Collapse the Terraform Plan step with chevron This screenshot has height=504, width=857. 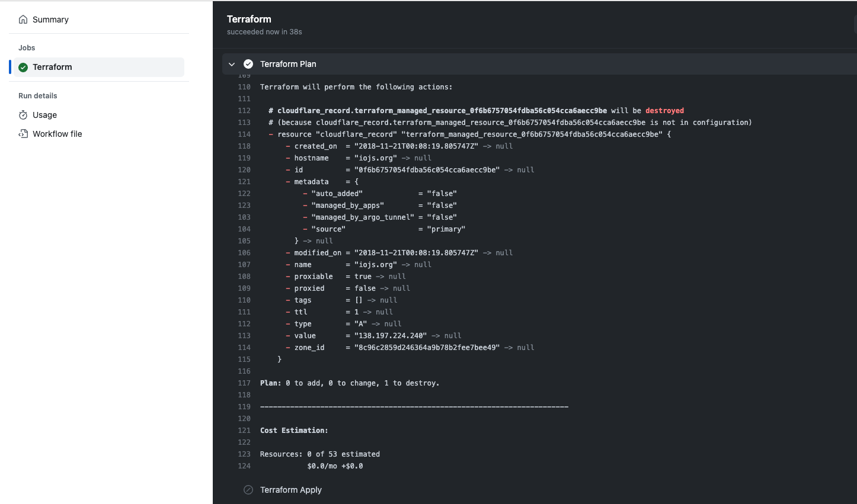(x=232, y=64)
